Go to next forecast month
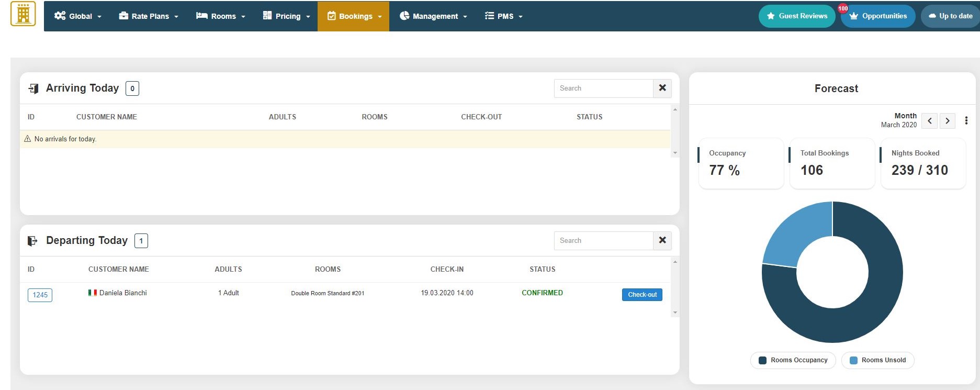The image size is (980, 390). pyautogui.click(x=947, y=120)
